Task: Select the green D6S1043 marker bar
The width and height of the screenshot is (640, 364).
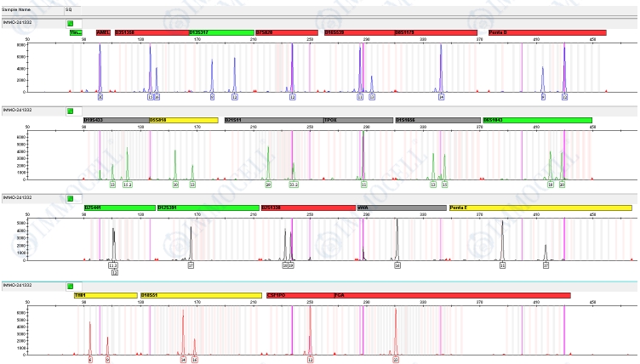Action: [538, 121]
